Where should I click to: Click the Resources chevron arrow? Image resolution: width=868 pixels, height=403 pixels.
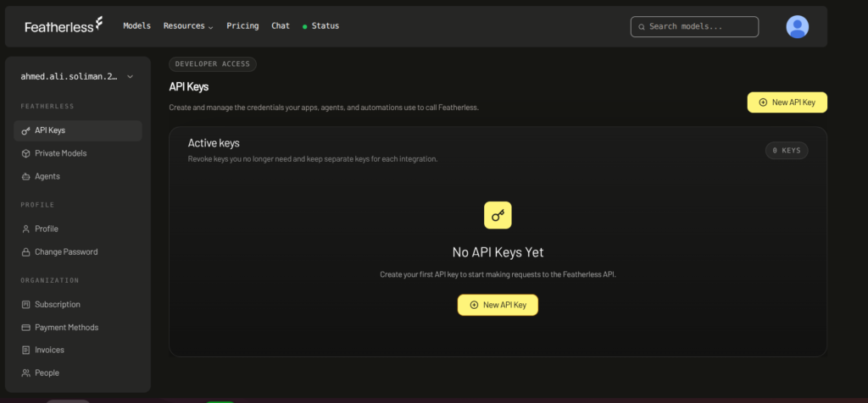[210, 27]
